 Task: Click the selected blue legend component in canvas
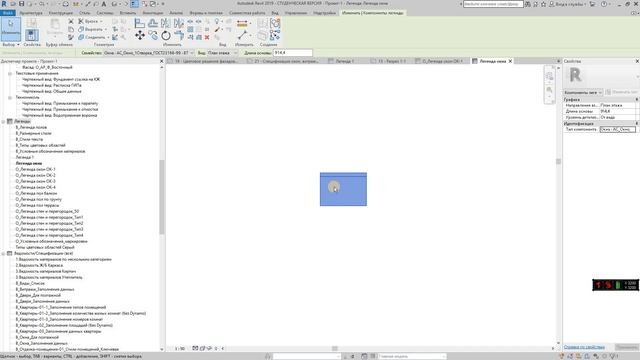pyautogui.click(x=343, y=189)
